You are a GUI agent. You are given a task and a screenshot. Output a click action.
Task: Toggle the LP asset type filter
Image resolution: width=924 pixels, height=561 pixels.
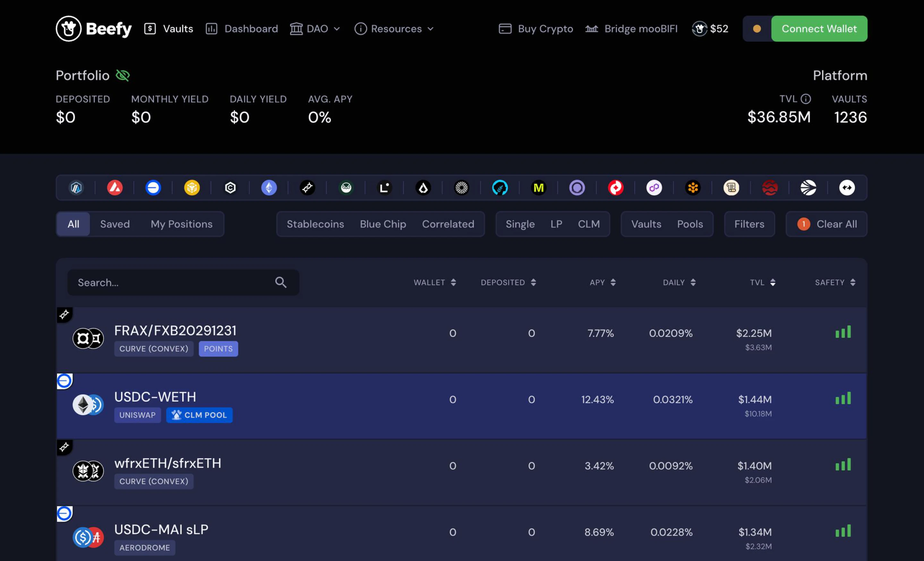[x=556, y=224]
